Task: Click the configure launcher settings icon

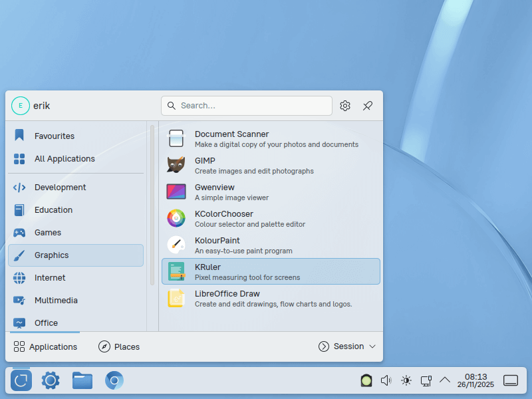Action: (344, 106)
